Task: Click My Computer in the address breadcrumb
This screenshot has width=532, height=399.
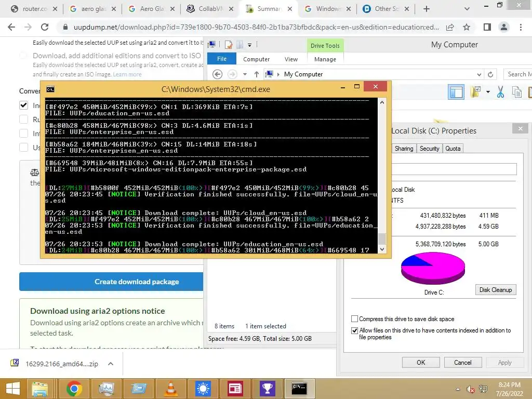Action: tap(303, 74)
